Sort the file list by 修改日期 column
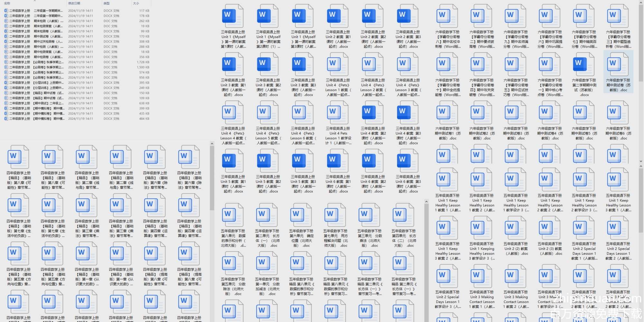Viewport: 644px width, 322px height. [74, 3]
